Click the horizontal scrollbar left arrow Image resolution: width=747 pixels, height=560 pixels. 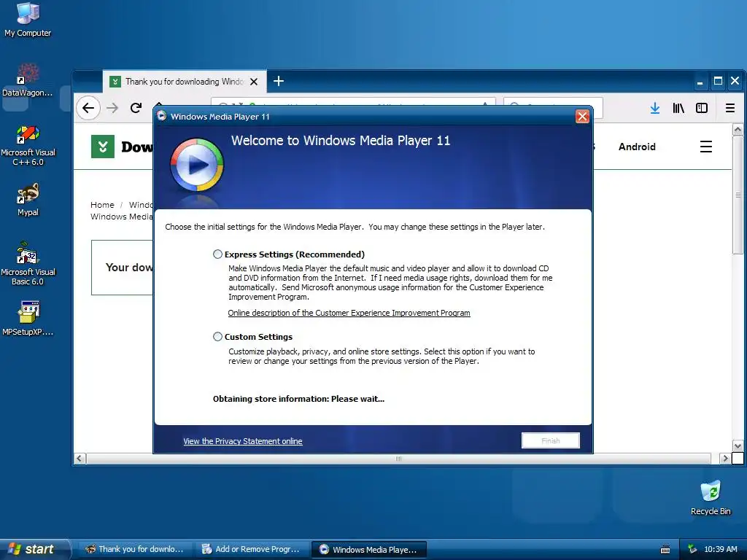(80, 458)
